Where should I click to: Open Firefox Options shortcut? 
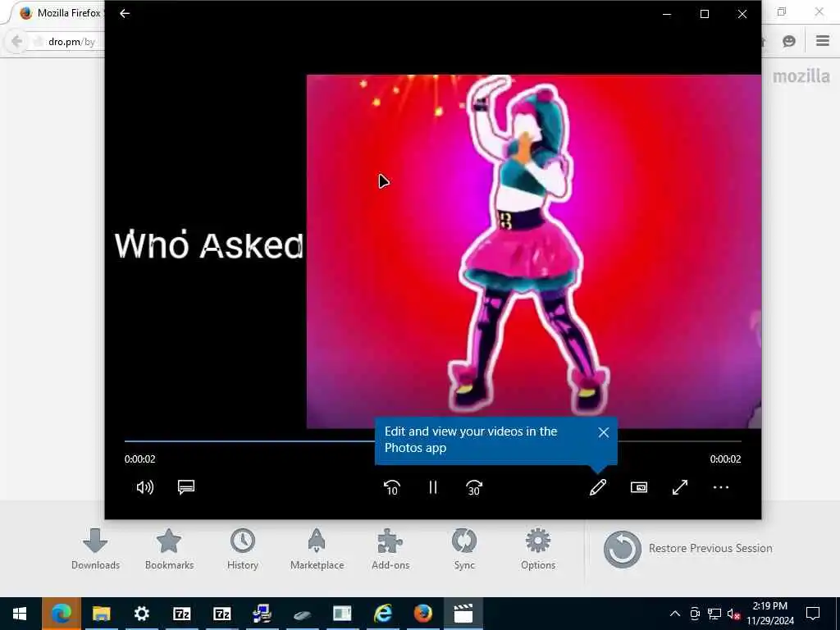tap(538, 549)
